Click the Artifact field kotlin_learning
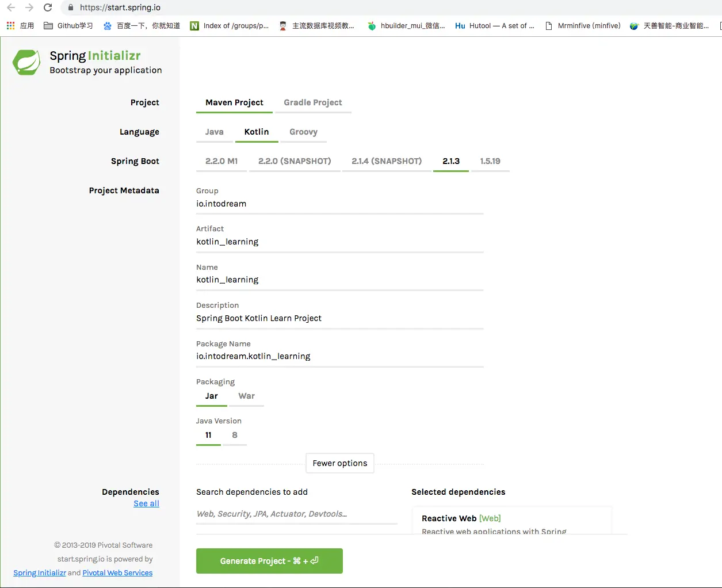Screen dimensions: 722x588 [x=339, y=242]
